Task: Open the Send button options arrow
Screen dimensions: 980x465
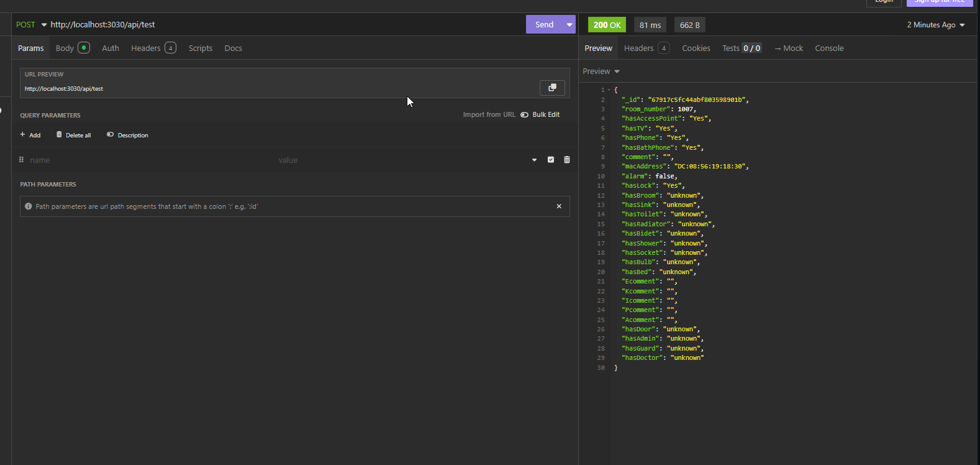Action: 569,25
